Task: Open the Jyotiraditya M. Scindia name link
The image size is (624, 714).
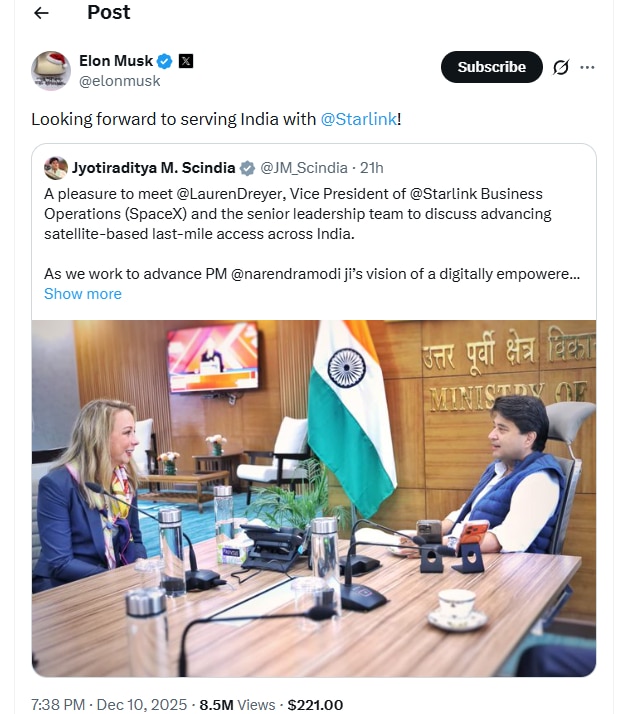Action: 153,168
